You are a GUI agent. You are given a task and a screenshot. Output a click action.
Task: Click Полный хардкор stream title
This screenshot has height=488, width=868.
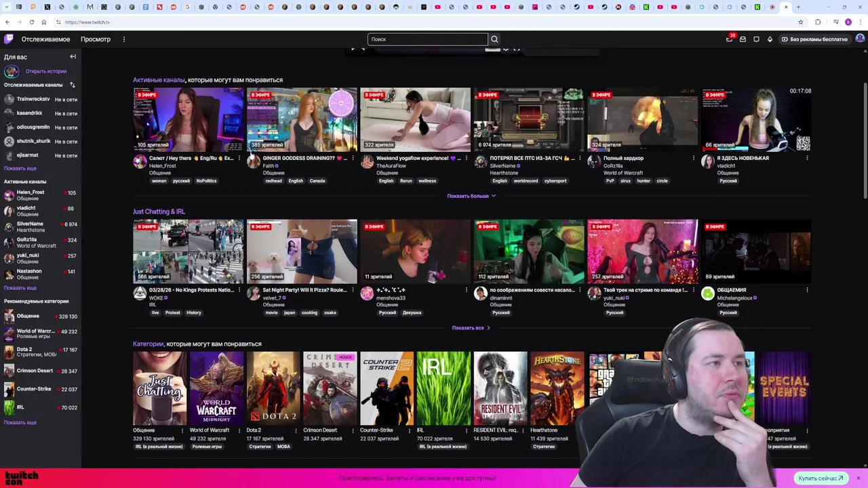pos(623,158)
